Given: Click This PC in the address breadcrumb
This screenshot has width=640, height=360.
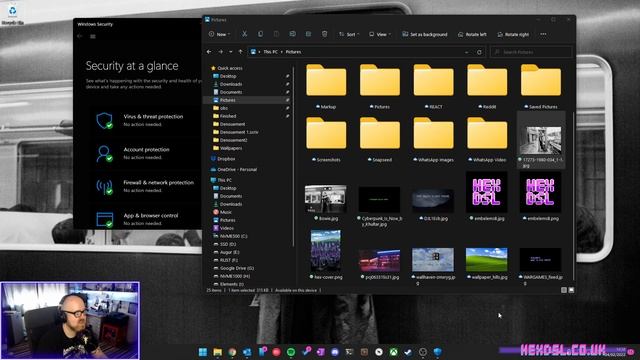Looking at the screenshot, I should [270, 52].
